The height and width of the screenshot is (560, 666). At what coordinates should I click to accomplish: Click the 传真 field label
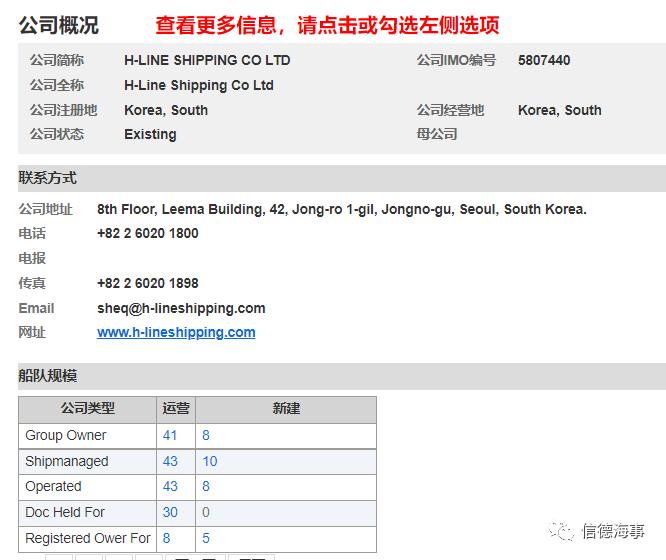(x=32, y=283)
